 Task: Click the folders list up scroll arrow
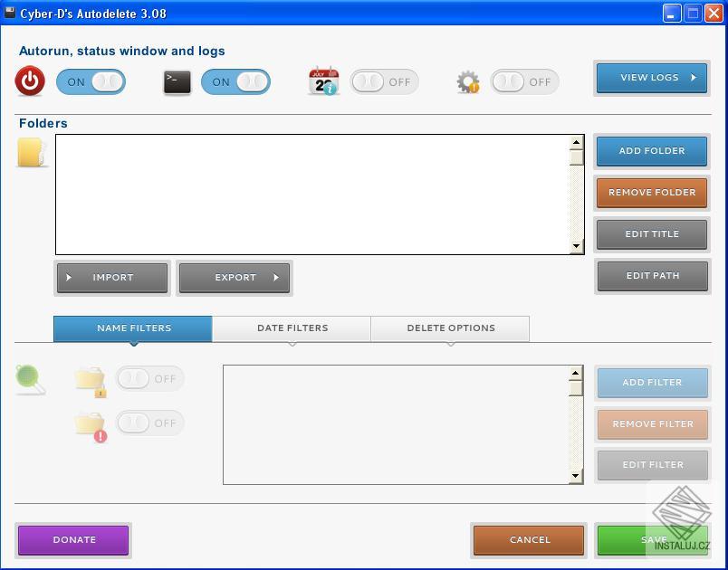576,142
